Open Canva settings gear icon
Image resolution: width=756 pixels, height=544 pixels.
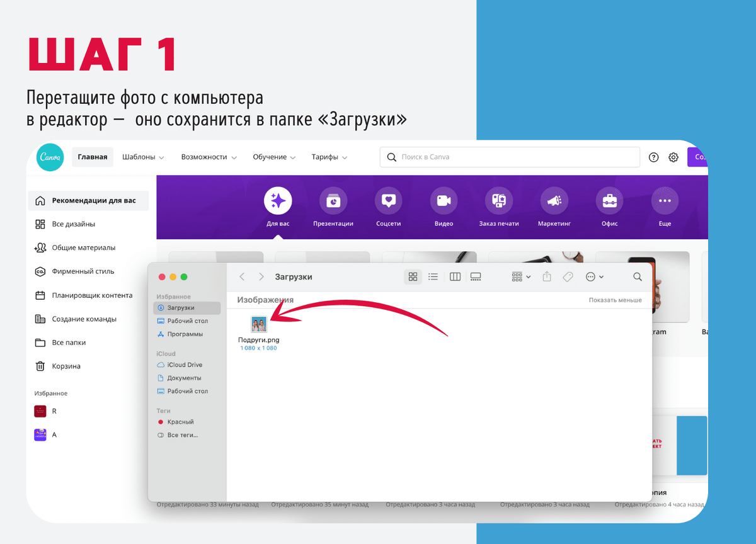coord(673,157)
